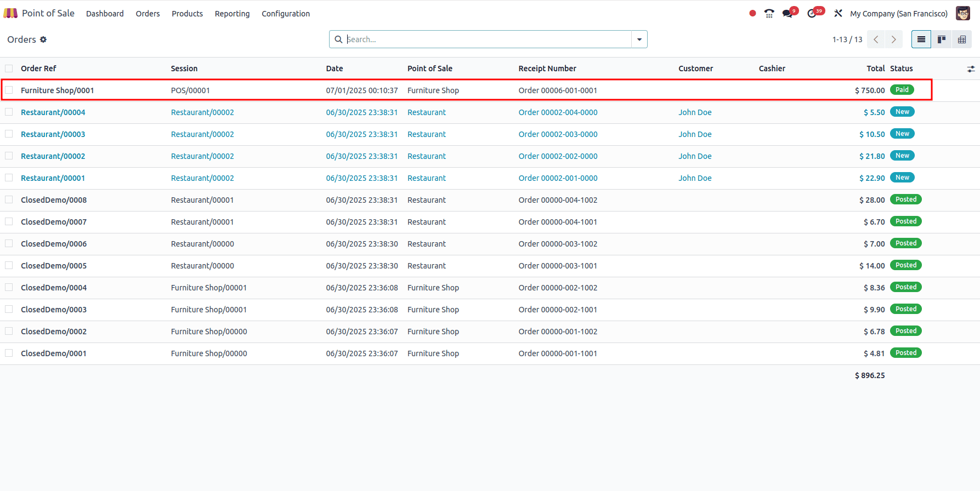Switch to list view
The height and width of the screenshot is (491, 980).
[x=921, y=39]
